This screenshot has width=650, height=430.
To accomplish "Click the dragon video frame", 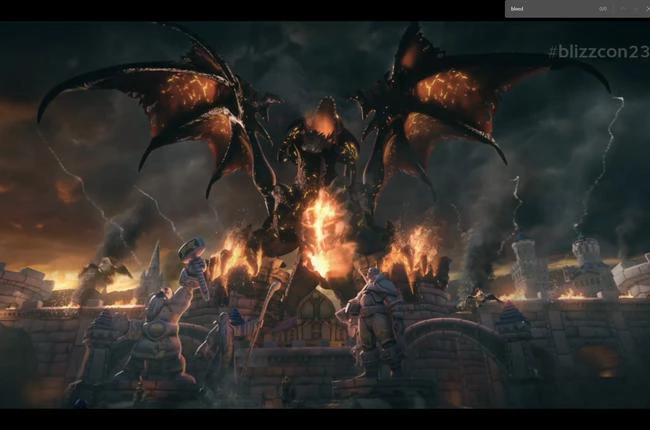I will 325,215.
